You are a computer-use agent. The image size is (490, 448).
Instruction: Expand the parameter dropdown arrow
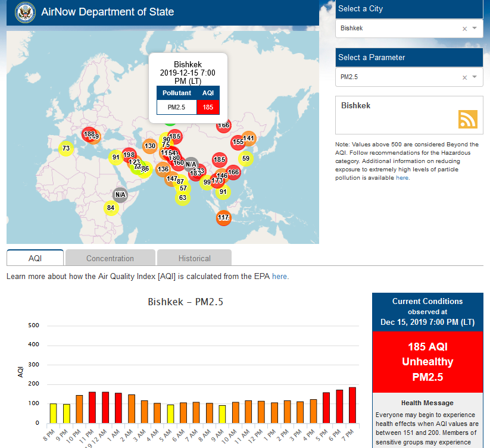click(x=475, y=77)
